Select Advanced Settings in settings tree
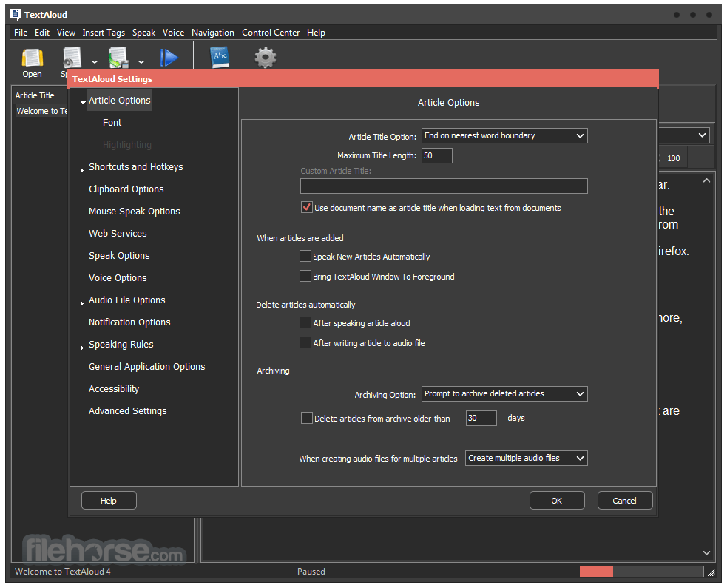Screen dimensions: 727x588 click(127, 410)
